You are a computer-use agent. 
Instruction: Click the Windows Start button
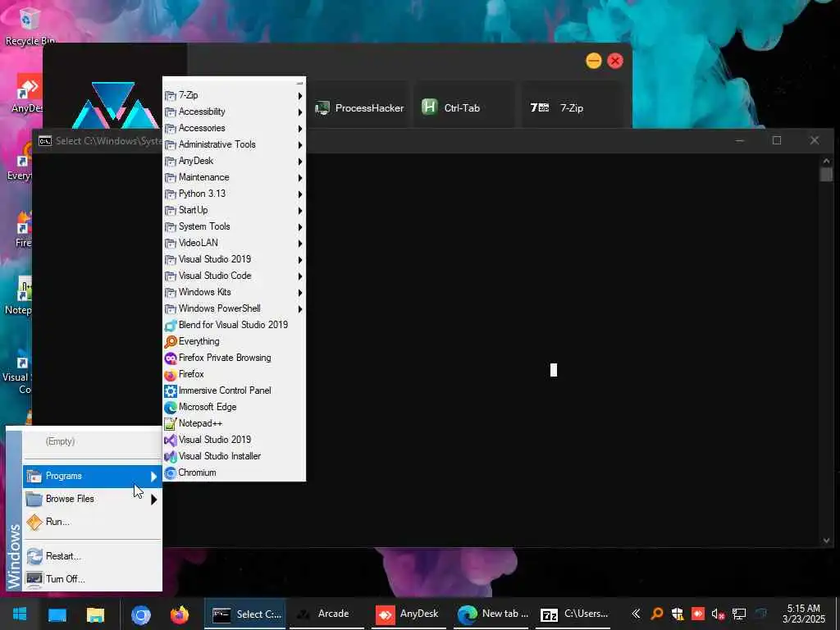pyautogui.click(x=20, y=614)
